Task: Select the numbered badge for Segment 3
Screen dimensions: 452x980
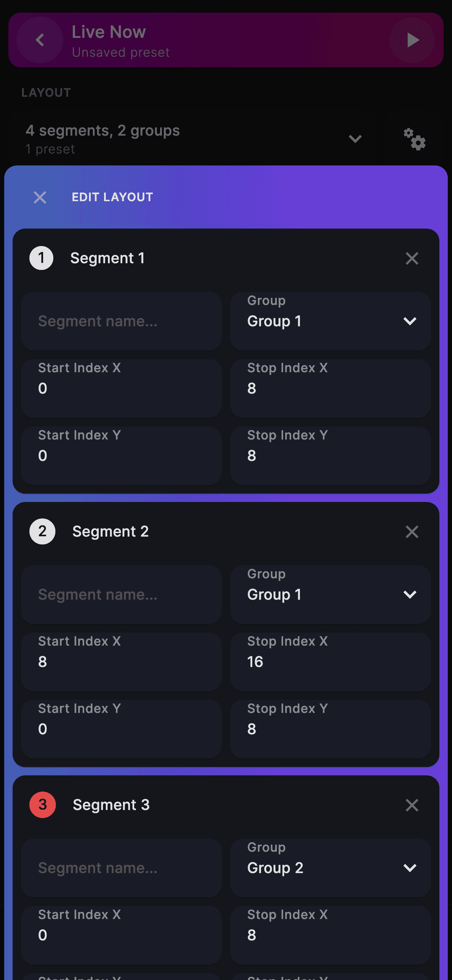Action: pos(42,805)
